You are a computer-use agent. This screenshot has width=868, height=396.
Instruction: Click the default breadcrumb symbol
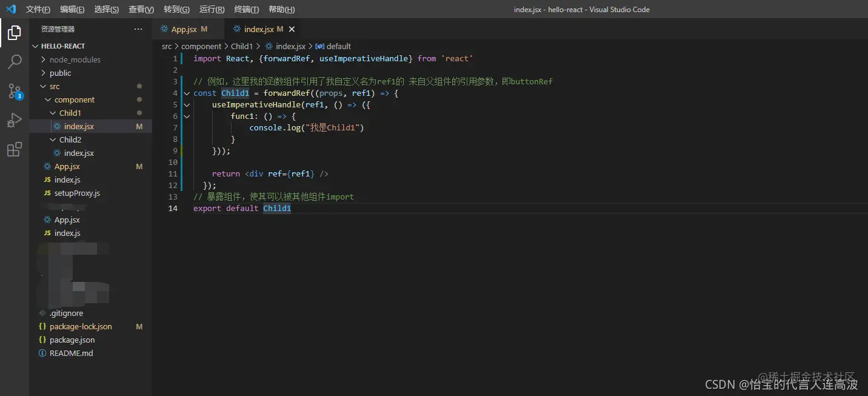coord(339,46)
